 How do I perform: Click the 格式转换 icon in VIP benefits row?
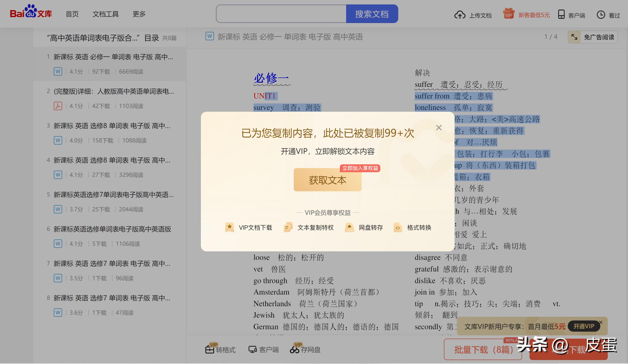398,227
